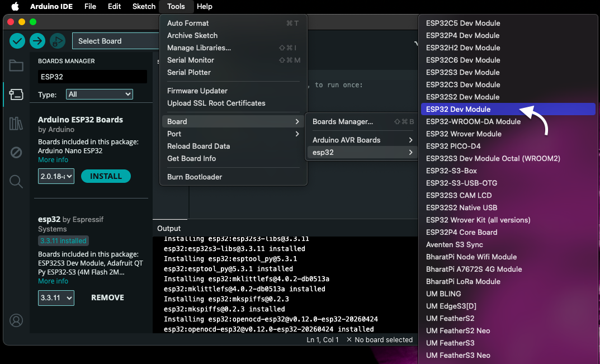Open the Edit menu

click(x=114, y=7)
